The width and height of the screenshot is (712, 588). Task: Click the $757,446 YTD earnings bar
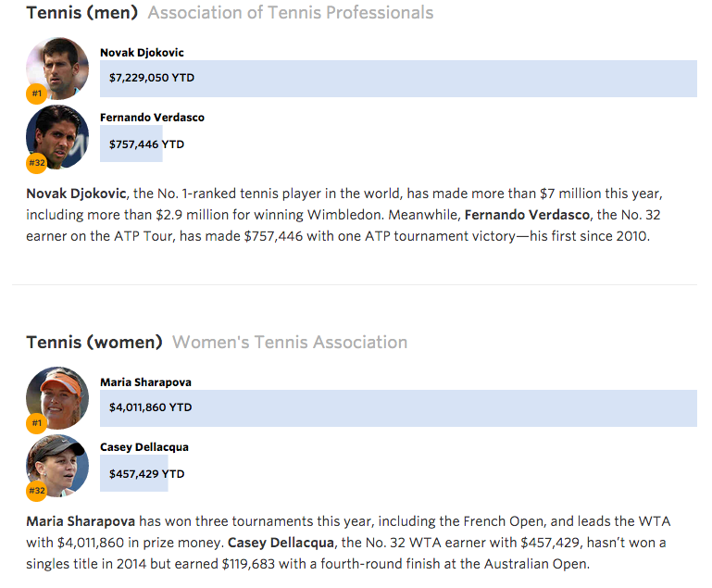point(131,144)
